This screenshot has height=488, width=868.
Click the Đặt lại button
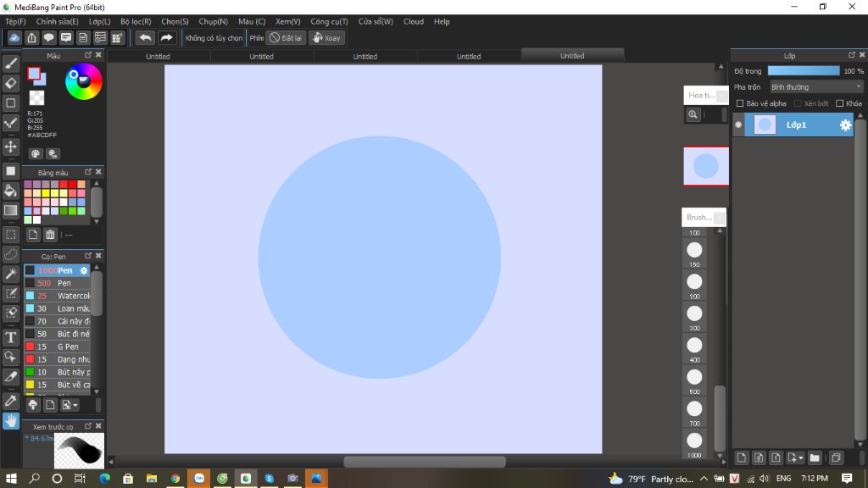click(286, 37)
